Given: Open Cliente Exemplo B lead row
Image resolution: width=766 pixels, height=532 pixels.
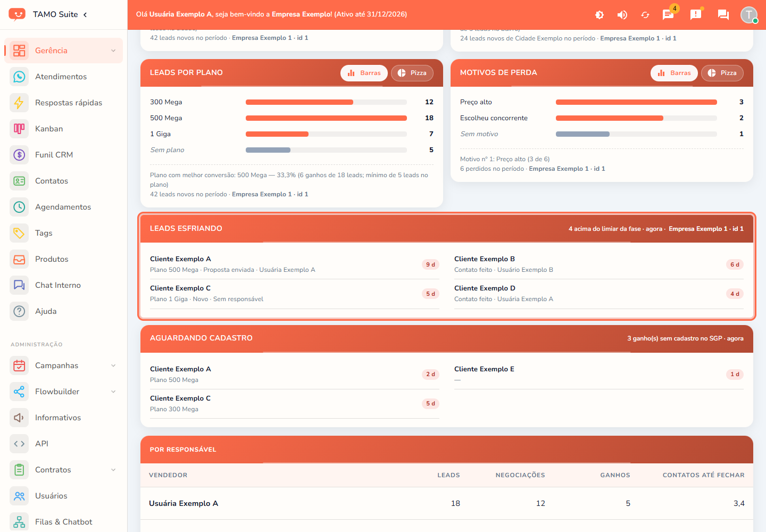Looking at the screenshot, I should (599, 264).
